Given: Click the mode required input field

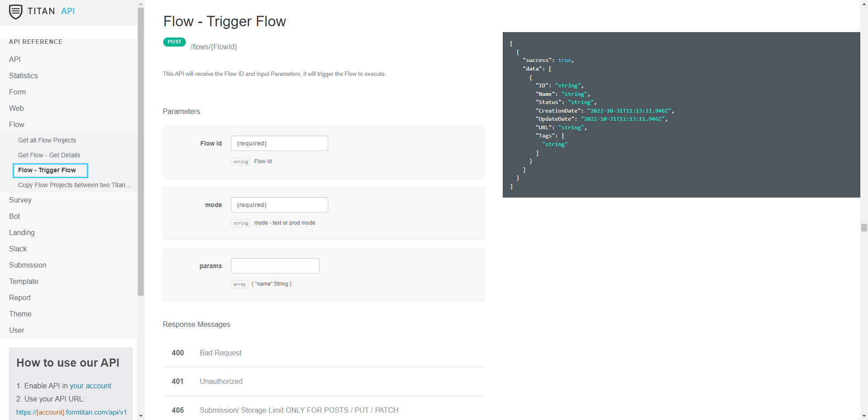Looking at the screenshot, I should [x=279, y=204].
